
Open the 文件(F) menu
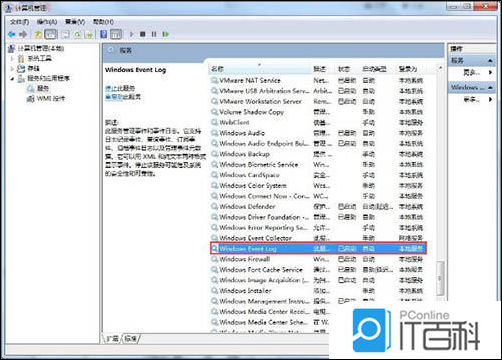tap(19, 22)
